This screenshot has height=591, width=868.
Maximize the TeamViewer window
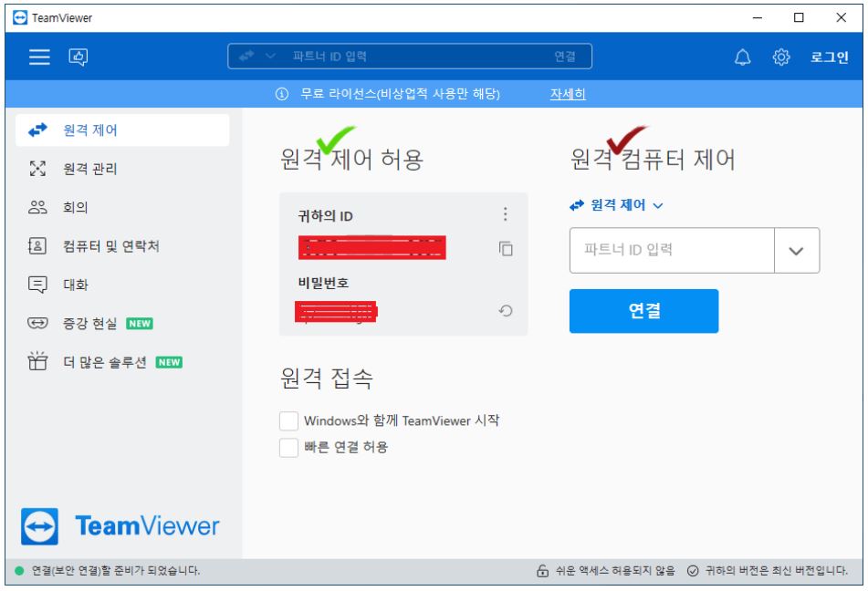tap(799, 17)
